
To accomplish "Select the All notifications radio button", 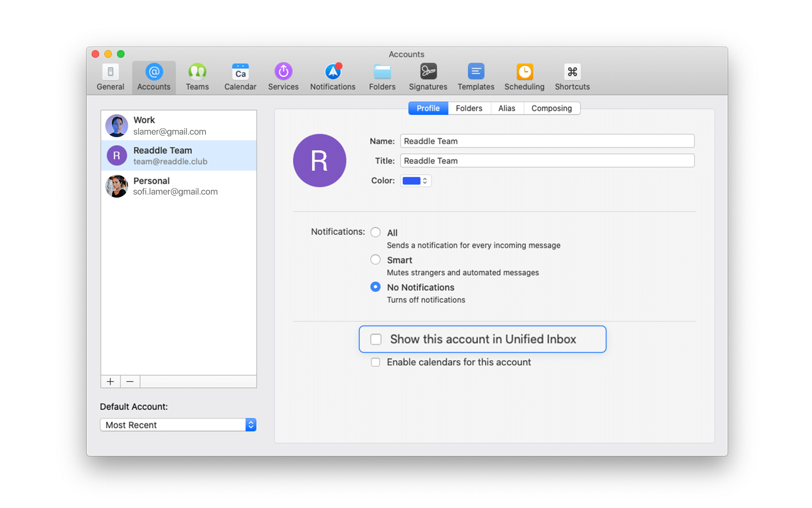I will point(376,232).
